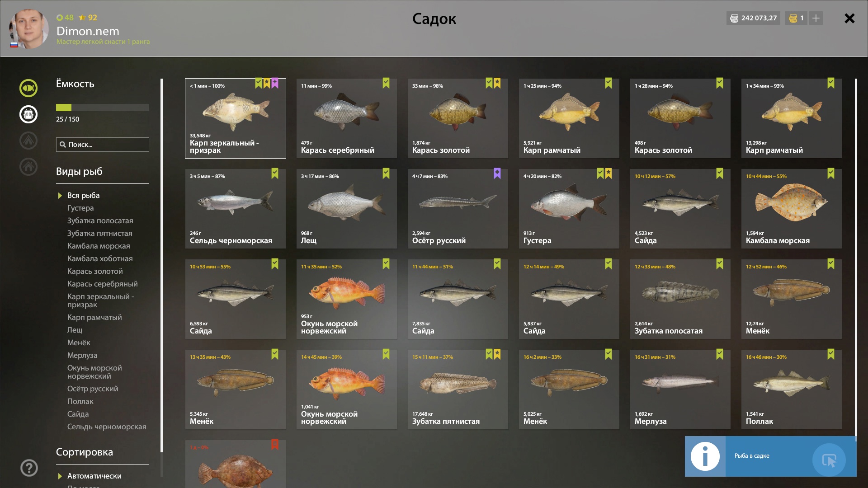
Task: Toggle green bookmark on Лещ card
Action: 386,174
